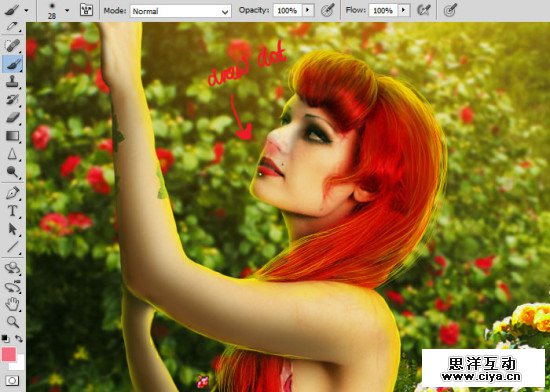Toggle tablet pressure for size
Image resolution: width=550 pixels, height=392 pixels.
pyautogui.click(x=450, y=10)
